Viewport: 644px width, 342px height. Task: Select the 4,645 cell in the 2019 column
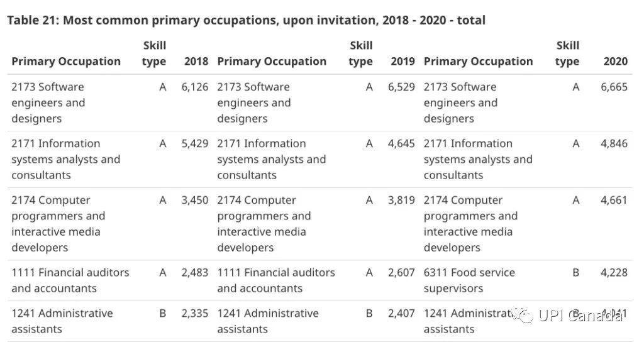click(401, 143)
